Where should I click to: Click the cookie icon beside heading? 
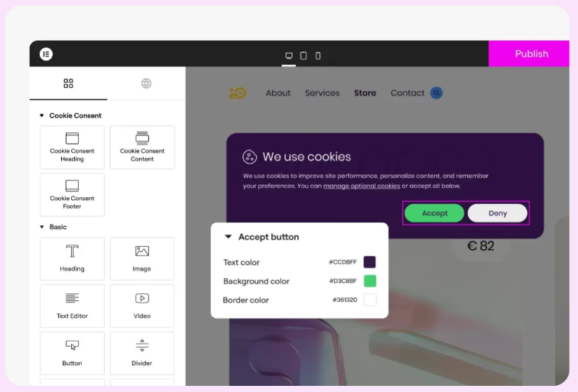249,157
